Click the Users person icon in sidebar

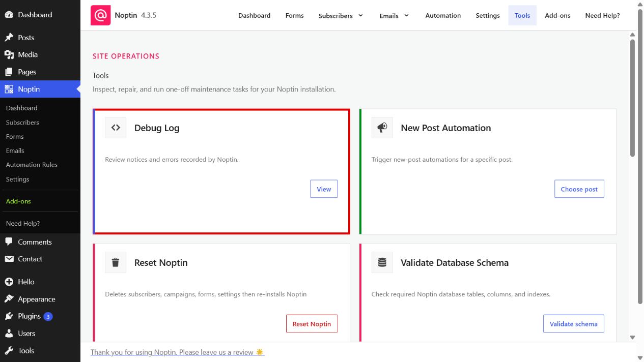[x=9, y=334]
